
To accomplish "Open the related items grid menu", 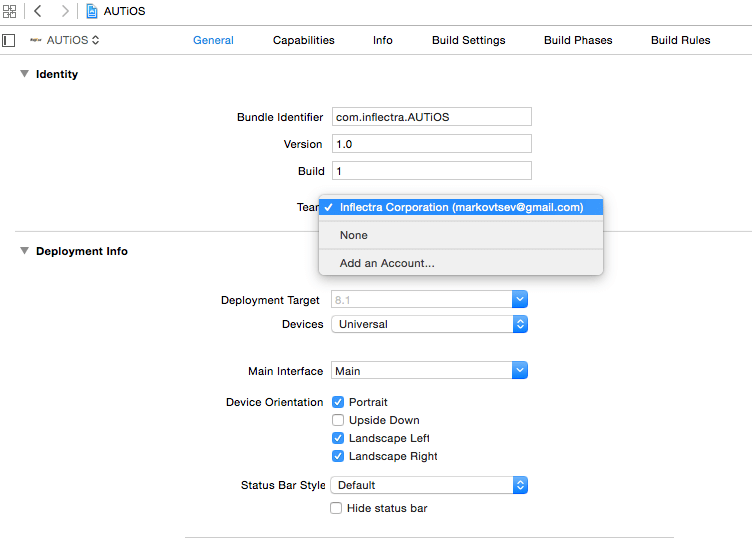I will [x=9, y=11].
